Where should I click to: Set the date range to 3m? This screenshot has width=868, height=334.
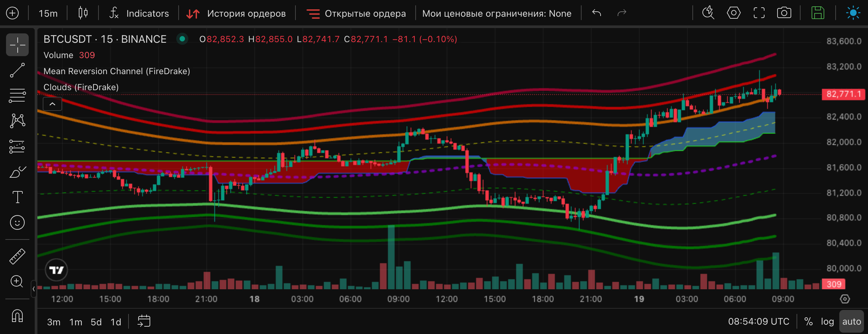(53, 322)
